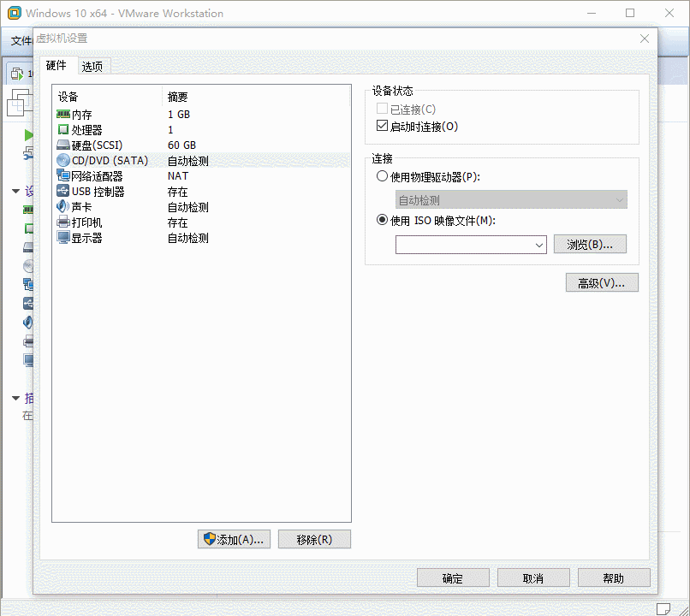690x616 pixels.
Task: Click the 设备 column header
Action: (x=68, y=97)
